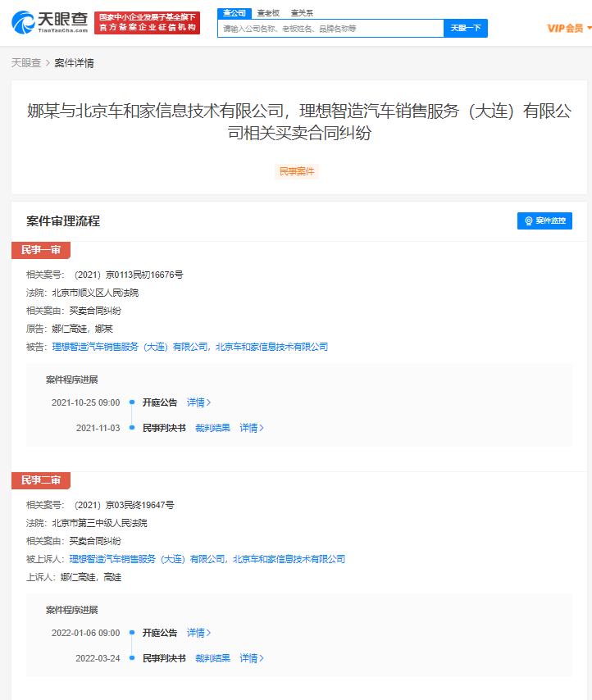Go to 天眼查 via the breadcrumb
This screenshot has height=700, width=592.
click(26, 63)
